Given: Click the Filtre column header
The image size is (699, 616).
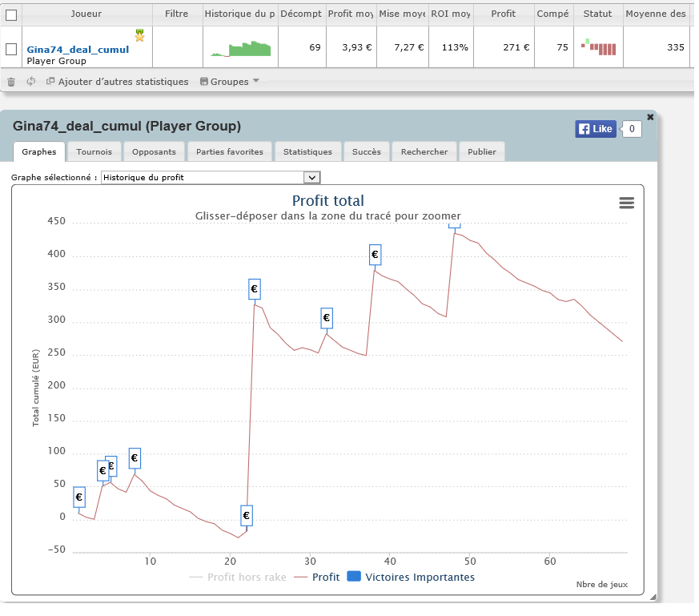Looking at the screenshot, I should pyautogui.click(x=177, y=14).
